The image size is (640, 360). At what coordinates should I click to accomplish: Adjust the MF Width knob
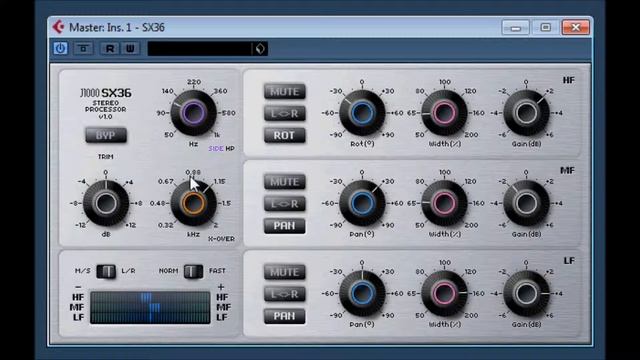444,203
